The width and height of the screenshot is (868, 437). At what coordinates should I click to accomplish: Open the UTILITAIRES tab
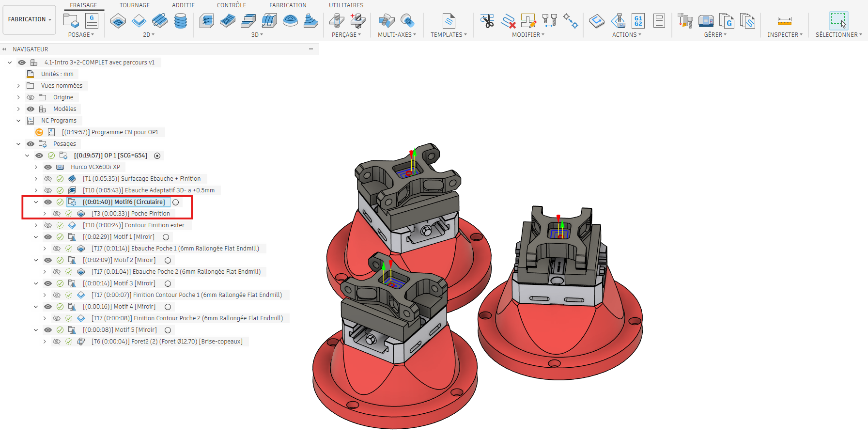346,5
